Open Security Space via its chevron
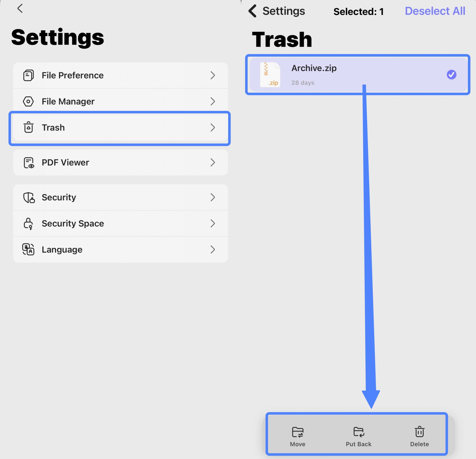The image size is (476, 459). [213, 224]
